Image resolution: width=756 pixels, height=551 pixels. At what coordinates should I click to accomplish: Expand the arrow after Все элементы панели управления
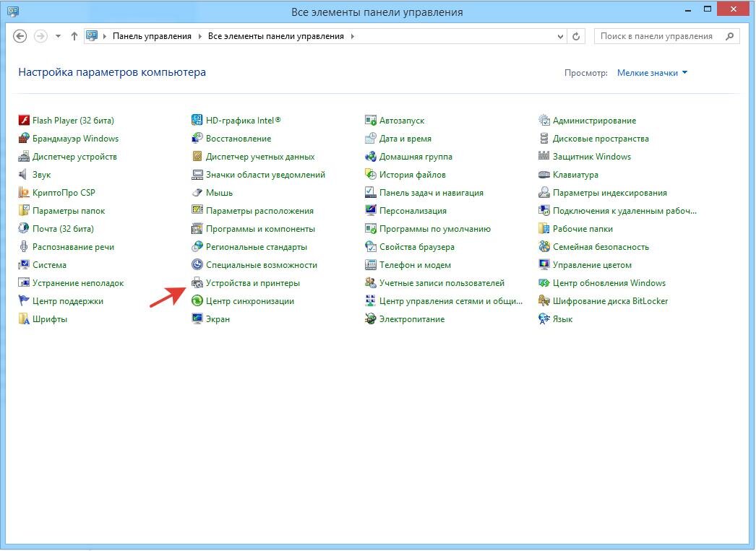353,36
